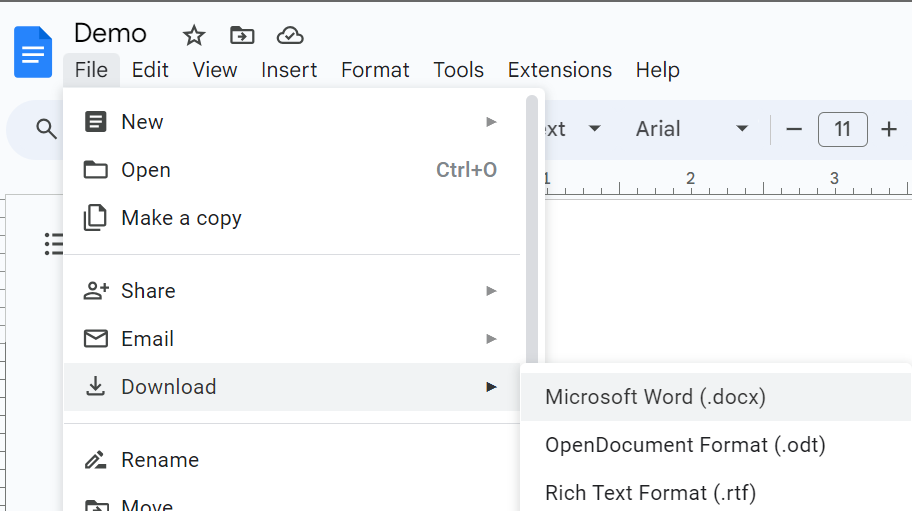Image resolution: width=912 pixels, height=511 pixels.
Task: Choose Open from the File menu
Action: [146, 170]
